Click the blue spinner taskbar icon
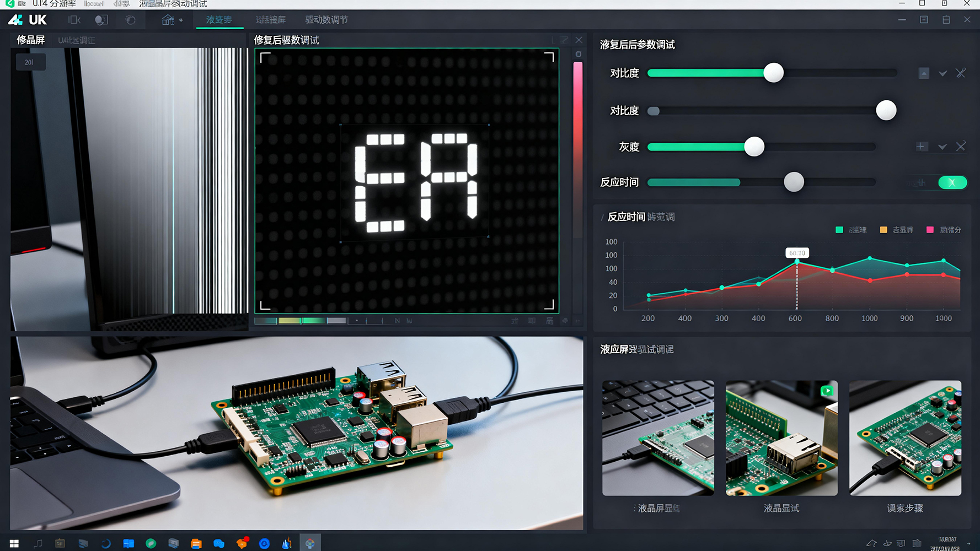This screenshot has height=551, width=980. pos(106,543)
